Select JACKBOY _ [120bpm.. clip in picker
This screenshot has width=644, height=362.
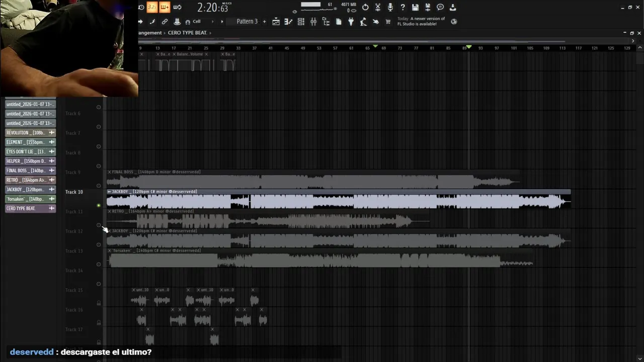pyautogui.click(x=30, y=190)
